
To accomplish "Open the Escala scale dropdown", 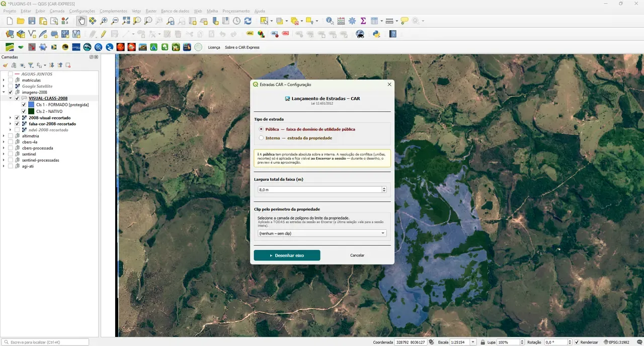I will click(472, 342).
